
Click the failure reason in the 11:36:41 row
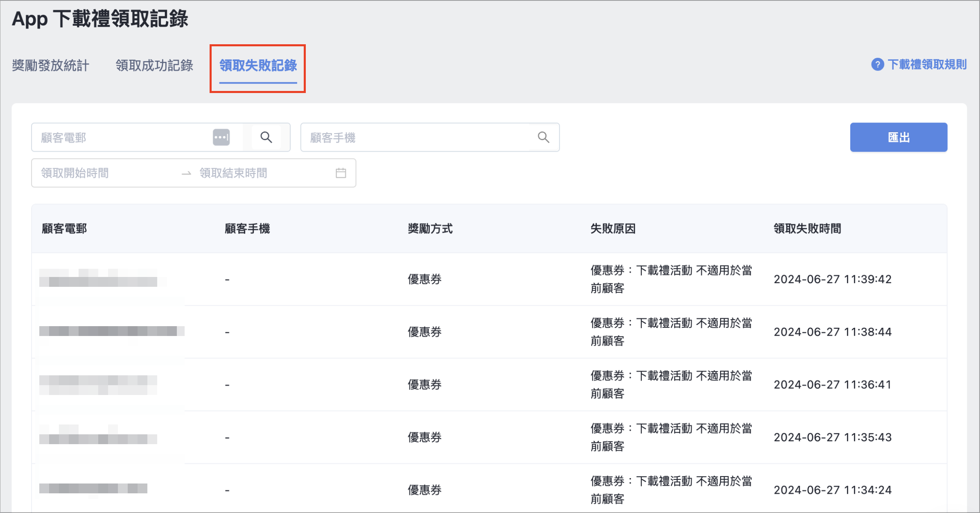pos(671,385)
